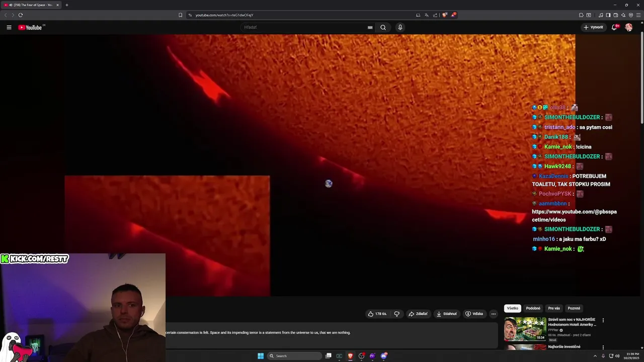The width and height of the screenshot is (644, 362).
Task: Bookmark this page with the bookmark icon
Action: [x=180, y=15]
